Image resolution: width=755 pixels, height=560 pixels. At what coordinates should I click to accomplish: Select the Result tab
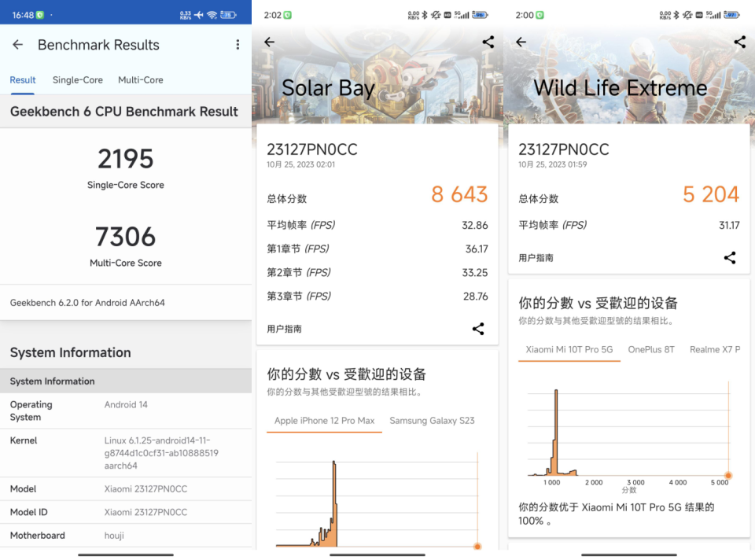[23, 80]
